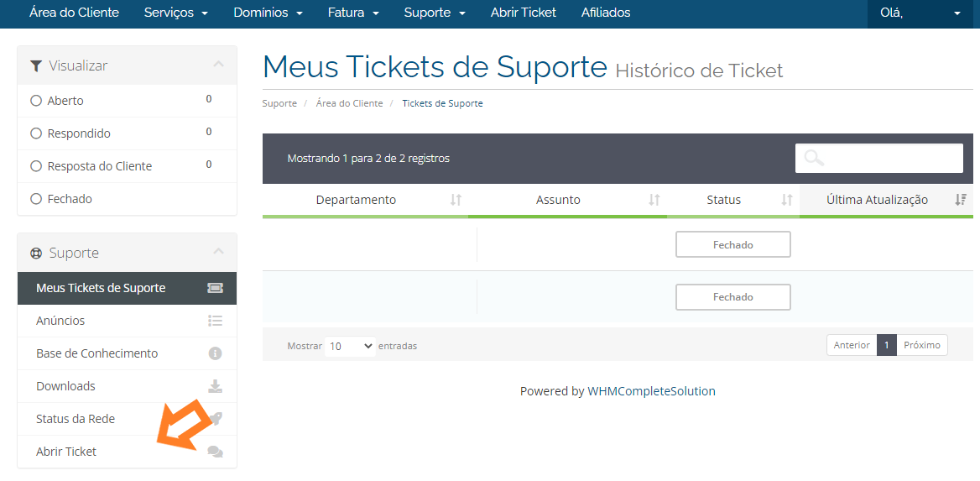Click the list icon next to Anúncios

pos(215,321)
